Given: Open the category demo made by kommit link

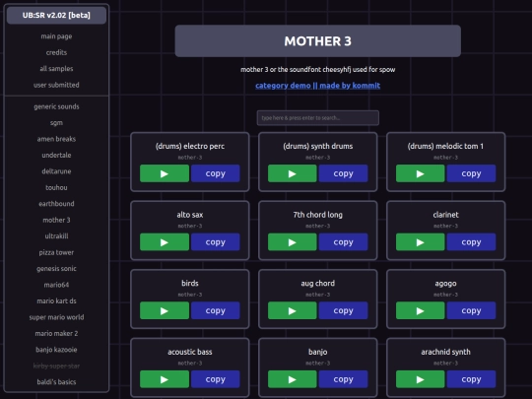Looking at the screenshot, I should (318, 86).
